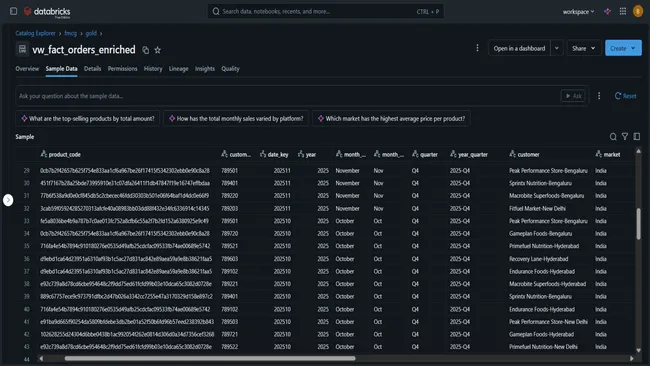The width and height of the screenshot is (650, 366).
Task: Go to gold schema breadcrumb
Action: (91, 33)
